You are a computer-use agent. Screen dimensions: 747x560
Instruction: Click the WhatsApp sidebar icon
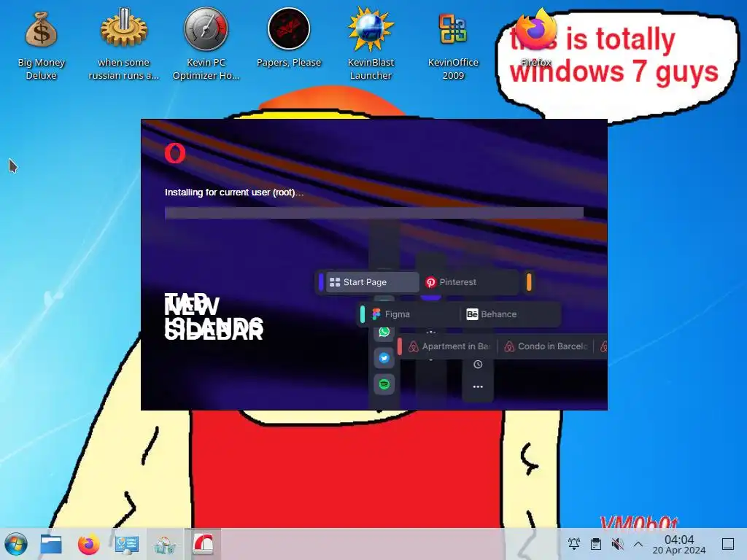point(384,332)
